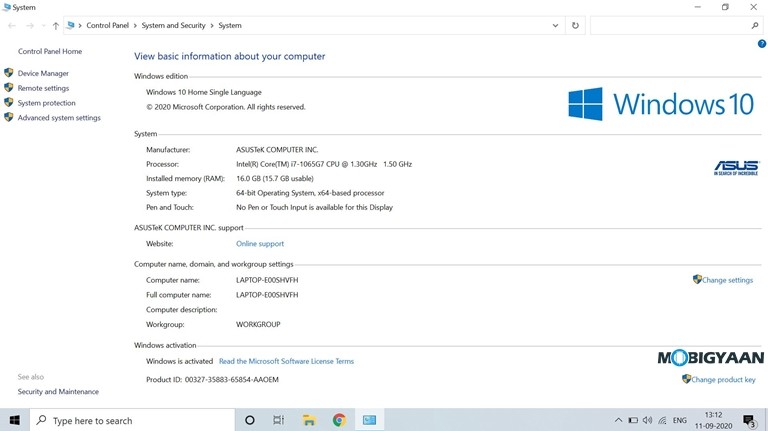Select Control Panel in the breadcrumb

click(107, 25)
